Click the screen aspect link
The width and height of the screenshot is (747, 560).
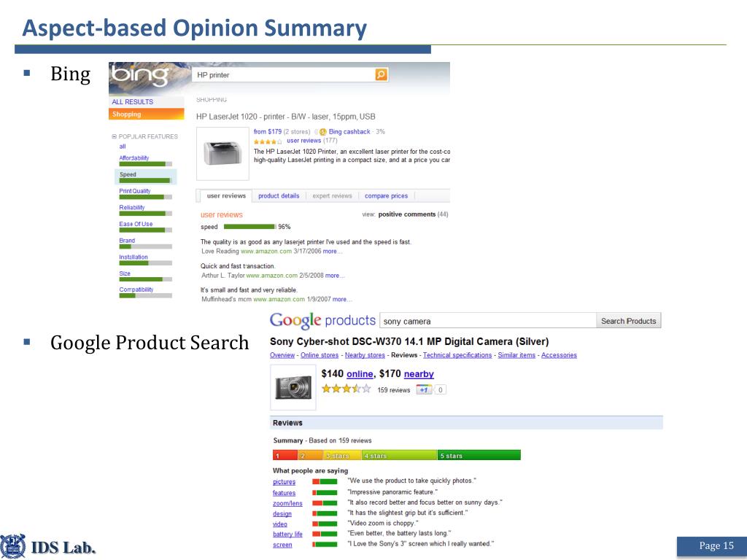[282, 545]
